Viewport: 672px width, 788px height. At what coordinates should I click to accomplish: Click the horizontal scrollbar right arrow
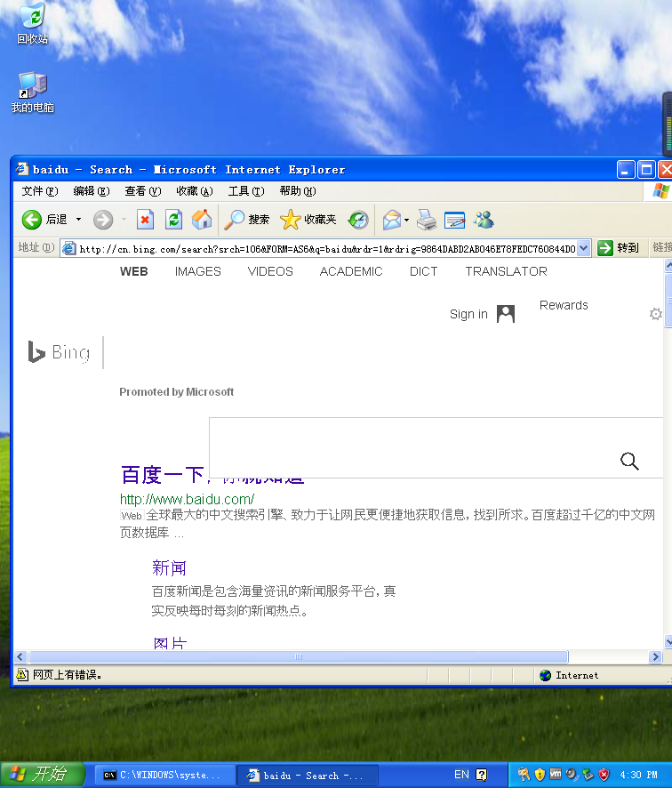(x=655, y=656)
